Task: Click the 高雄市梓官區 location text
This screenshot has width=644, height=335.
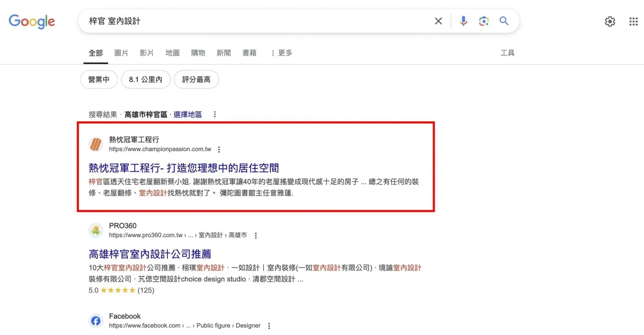Action: click(x=146, y=115)
